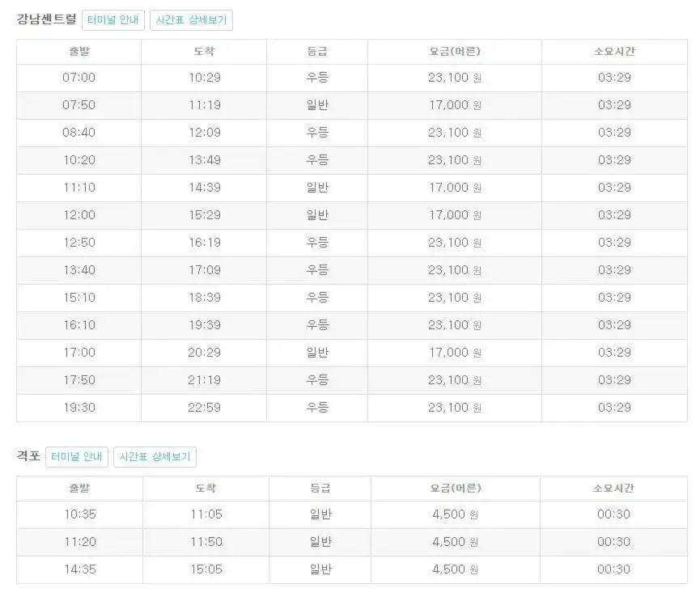Click 소요시간 header of 격포 table

613,489
